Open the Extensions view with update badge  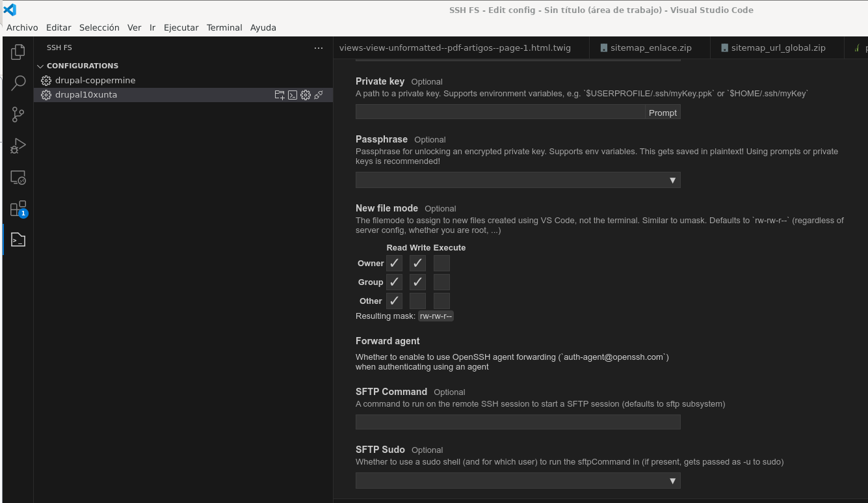coord(18,209)
